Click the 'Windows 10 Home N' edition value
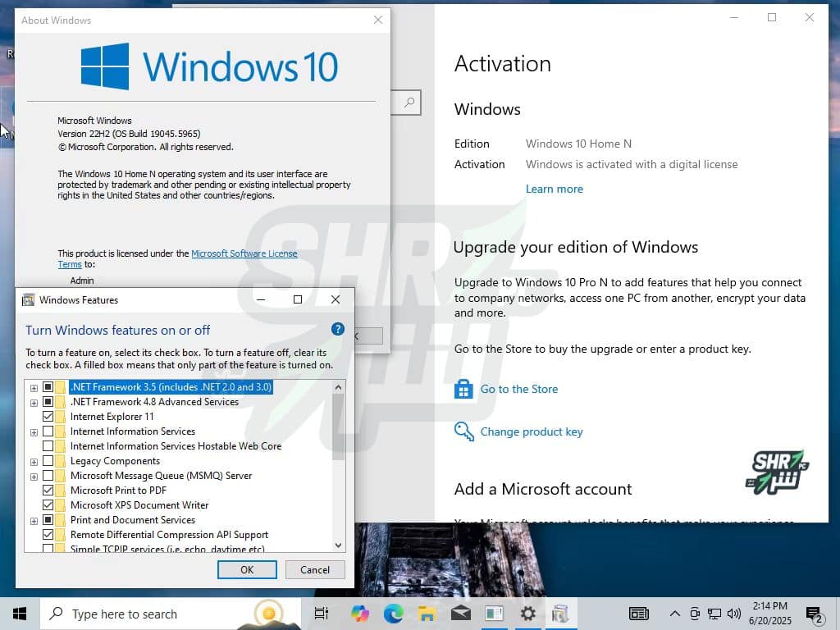Image resolution: width=840 pixels, height=630 pixels. coord(578,144)
